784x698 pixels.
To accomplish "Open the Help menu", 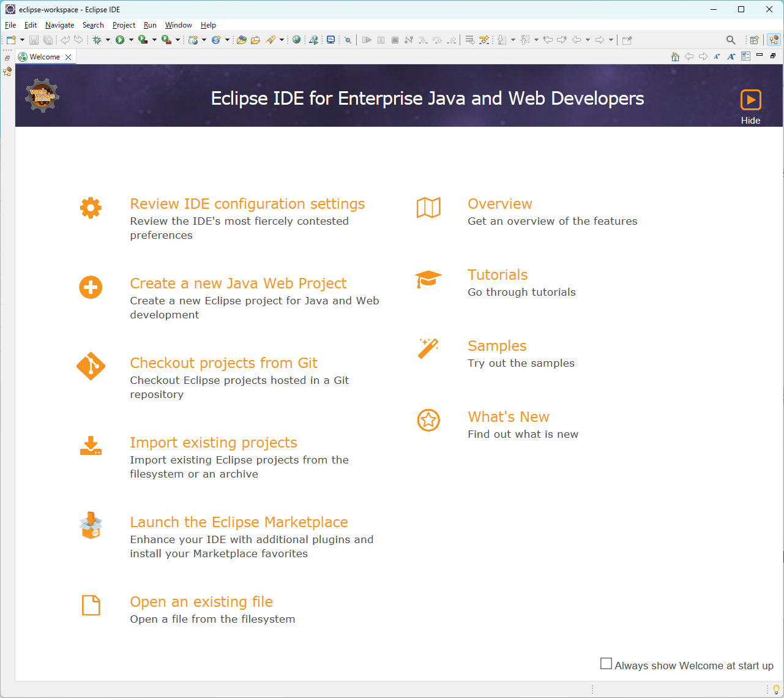I will (x=208, y=25).
